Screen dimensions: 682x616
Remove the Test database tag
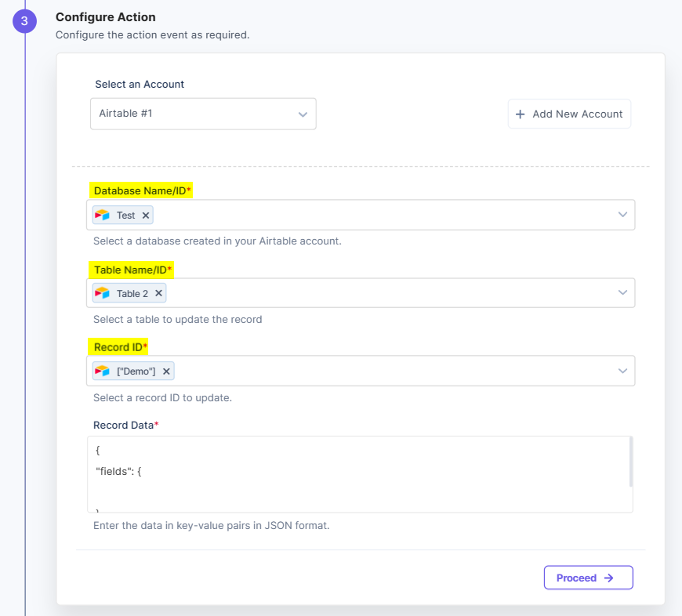[x=145, y=215]
